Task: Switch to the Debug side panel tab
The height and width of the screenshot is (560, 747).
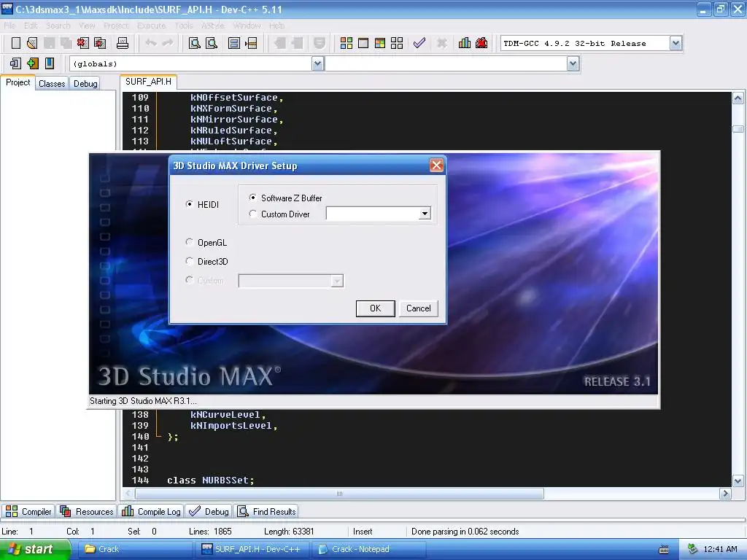Action: [85, 84]
